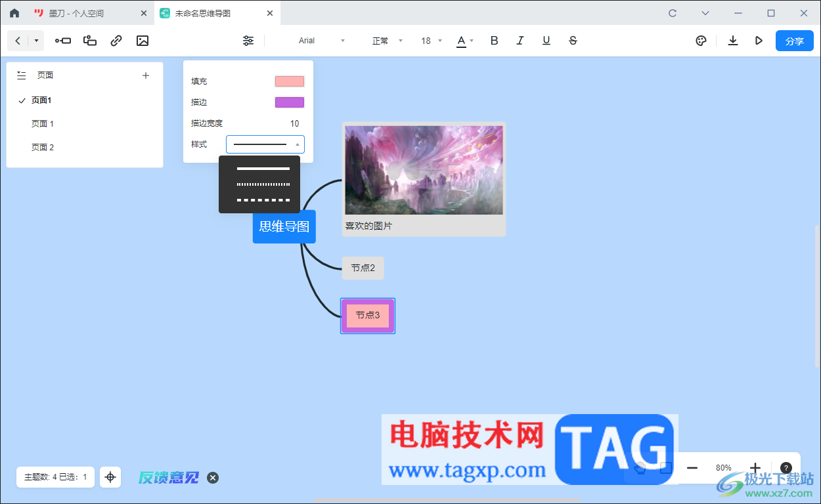The width and height of the screenshot is (821, 504).
Task: Insert an image into the node
Action: [x=143, y=41]
